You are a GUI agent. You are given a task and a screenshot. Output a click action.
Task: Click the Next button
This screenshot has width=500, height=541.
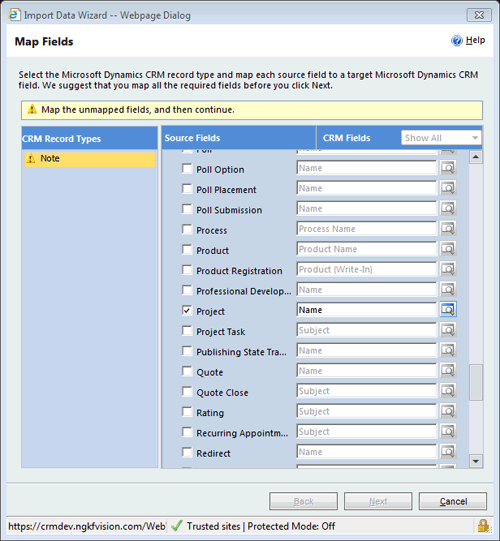coord(378,501)
